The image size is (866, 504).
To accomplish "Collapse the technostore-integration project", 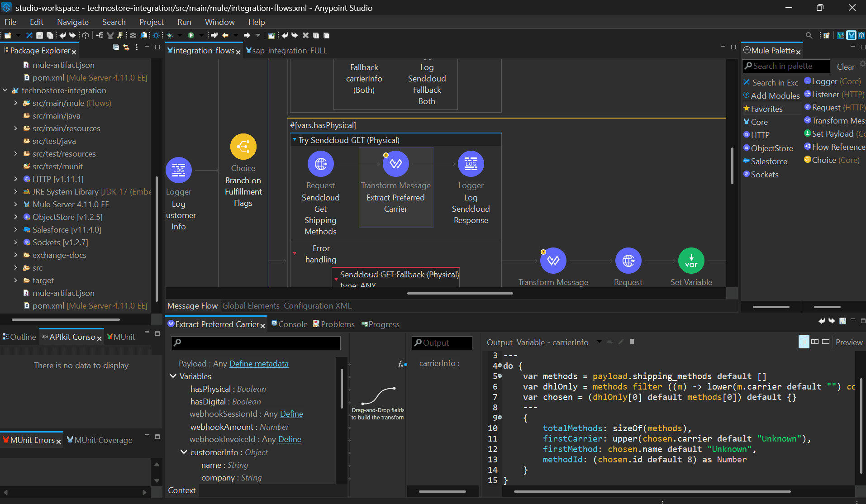I will (5, 90).
